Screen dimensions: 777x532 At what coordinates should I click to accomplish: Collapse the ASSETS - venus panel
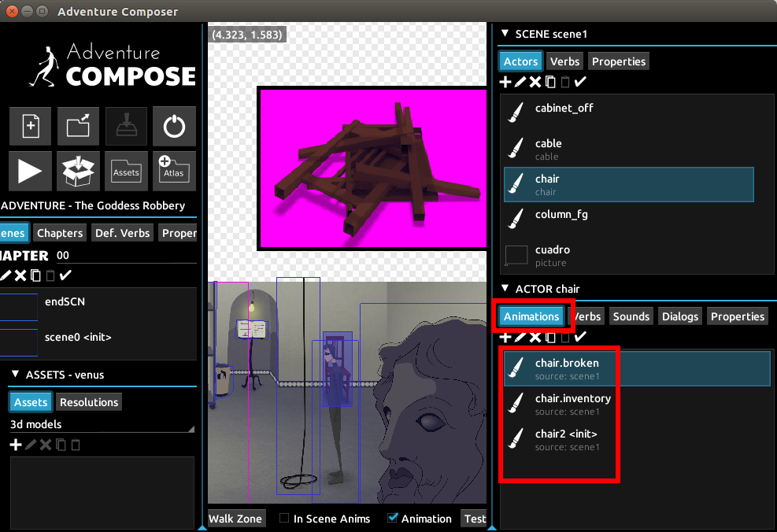tap(16, 374)
